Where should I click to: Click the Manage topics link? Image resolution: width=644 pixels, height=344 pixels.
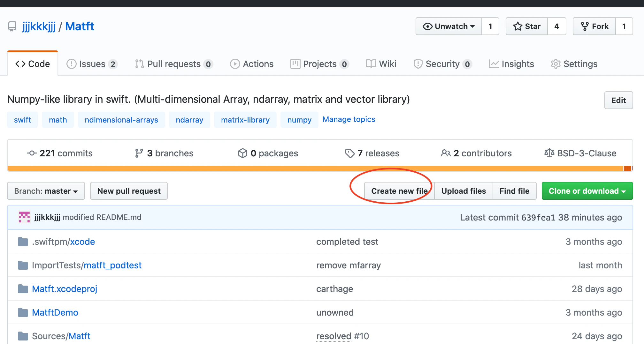(x=349, y=119)
